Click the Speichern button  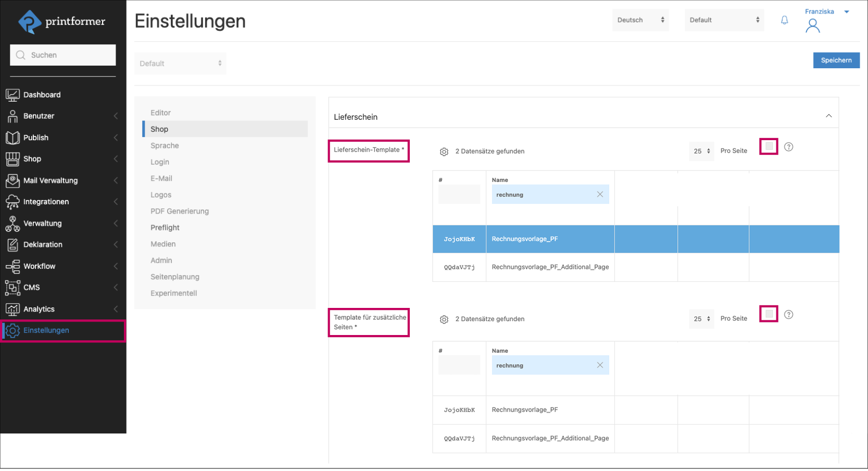click(836, 60)
